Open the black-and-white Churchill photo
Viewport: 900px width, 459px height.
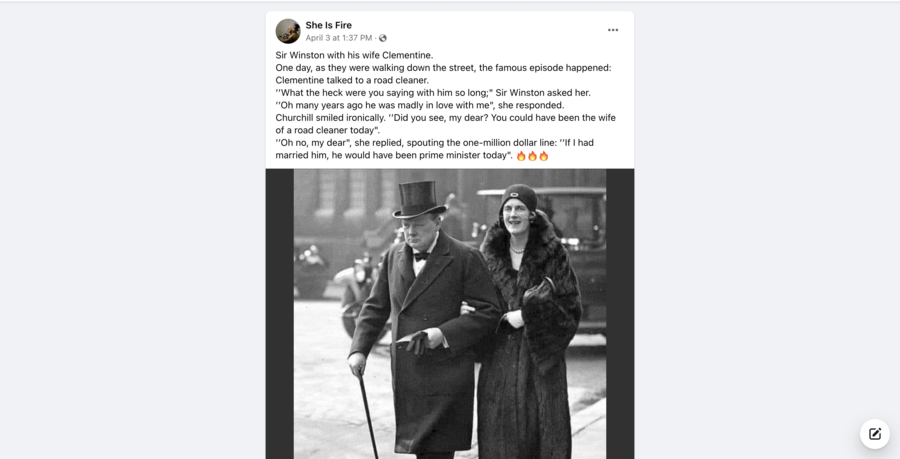[450, 314]
